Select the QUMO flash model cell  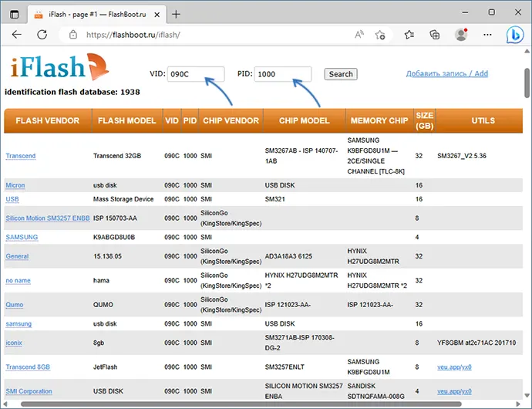click(103, 305)
